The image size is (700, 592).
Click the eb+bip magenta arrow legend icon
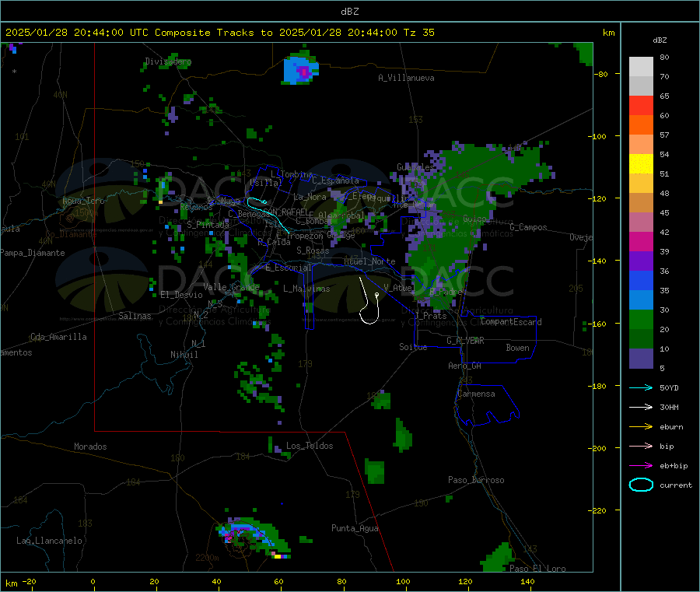coord(641,465)
